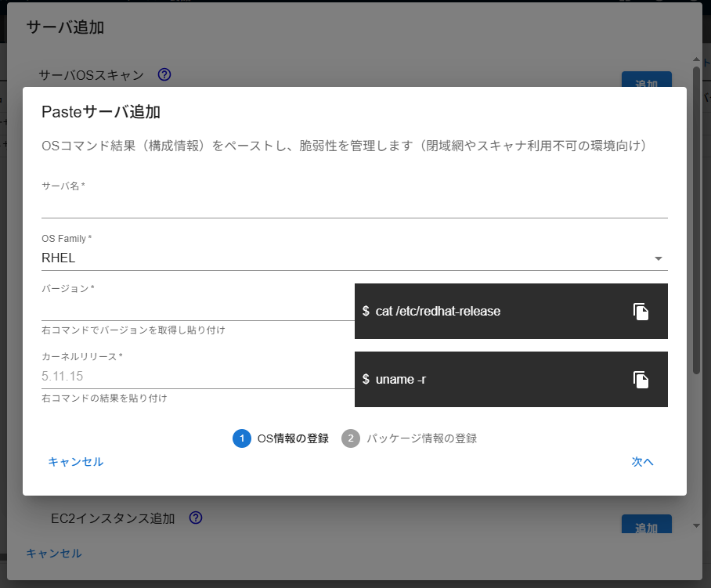Click 追加 button for EC2インスタンス追加
This screenshot has width=711, height=588.
click(x=646, y=524)
